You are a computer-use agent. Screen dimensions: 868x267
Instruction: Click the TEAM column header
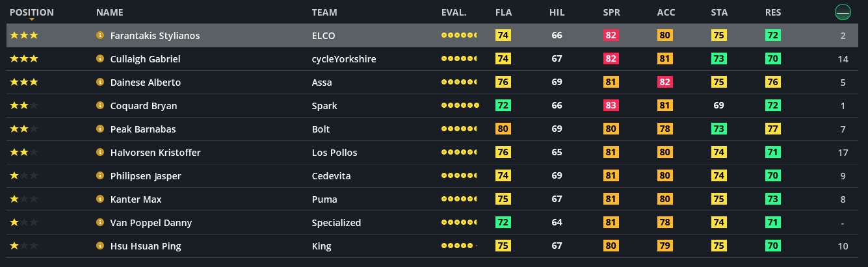[x=324, y=12]
